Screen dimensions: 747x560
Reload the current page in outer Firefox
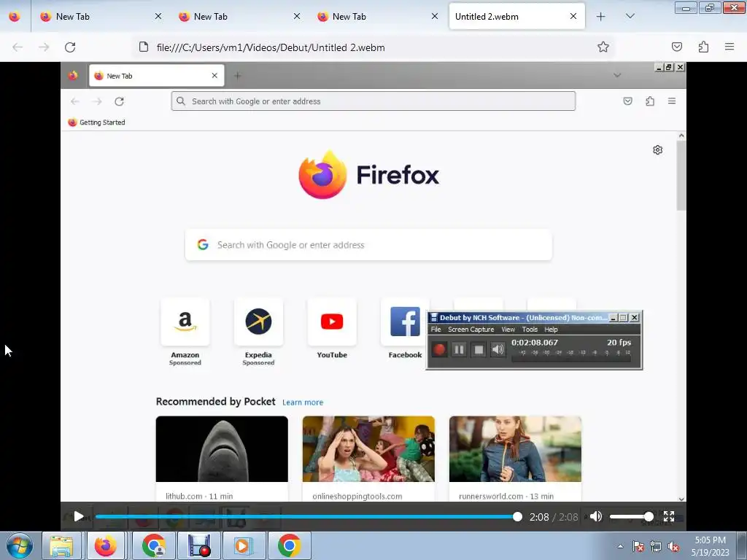pyautogui.click(x=70, y=47)
